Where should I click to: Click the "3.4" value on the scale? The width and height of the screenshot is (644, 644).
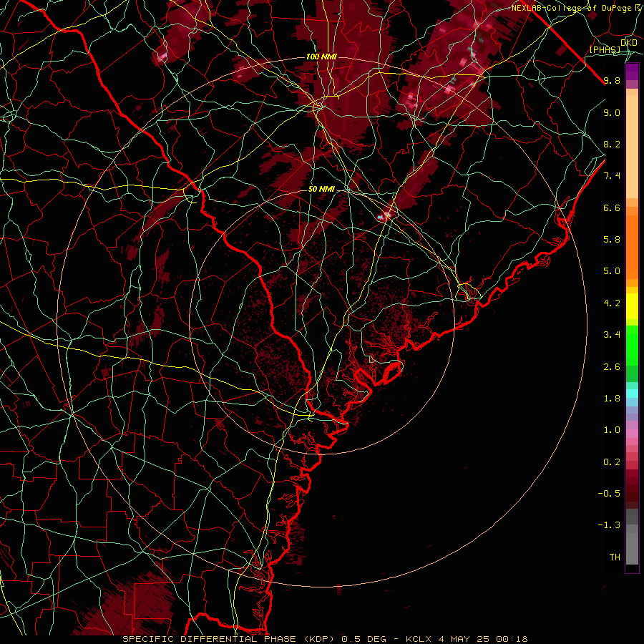(x=612, y=335)
